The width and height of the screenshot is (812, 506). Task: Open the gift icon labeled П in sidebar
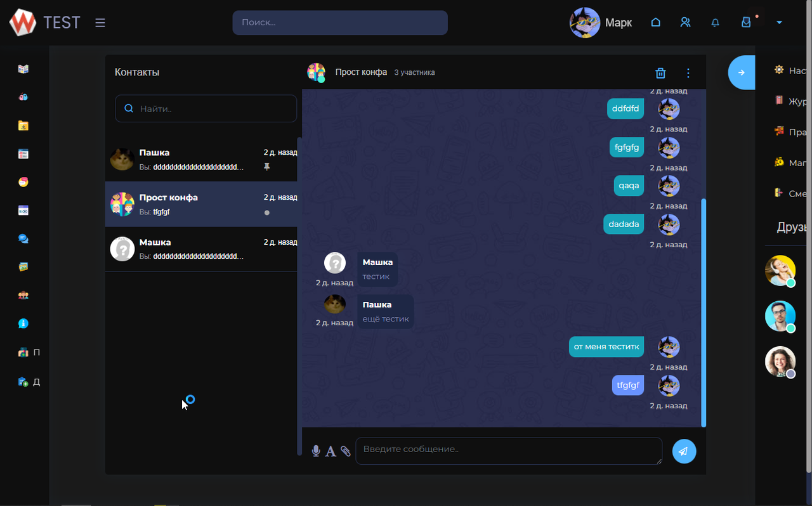[23, 353]
